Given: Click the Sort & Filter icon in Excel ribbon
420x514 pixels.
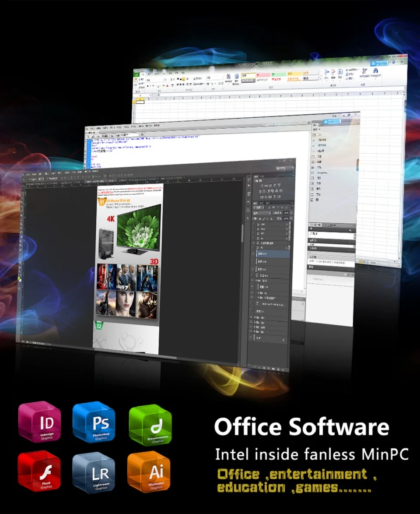Looking at the screenshot, I should pyautogui.click(x=364, y=70).
